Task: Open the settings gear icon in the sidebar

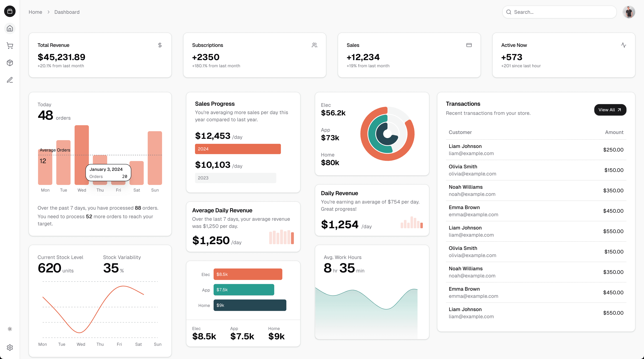Action: point(10,348)
